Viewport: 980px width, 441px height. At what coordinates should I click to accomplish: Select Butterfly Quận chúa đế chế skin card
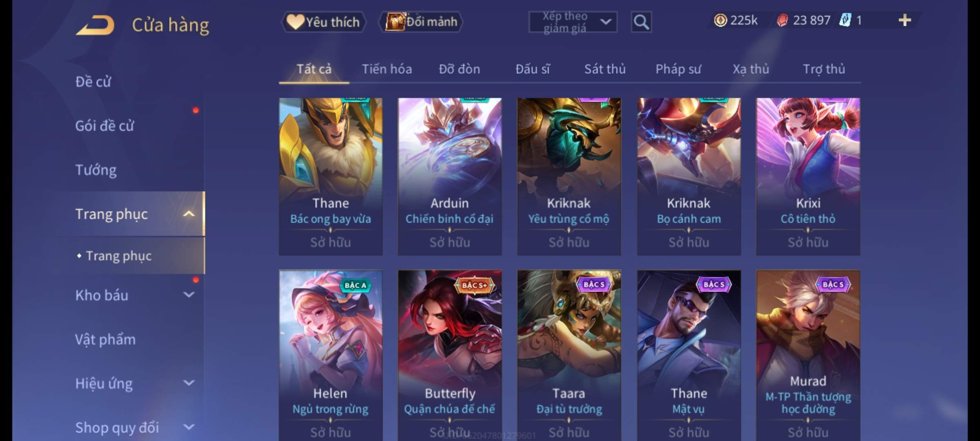[x=450, y=355]
